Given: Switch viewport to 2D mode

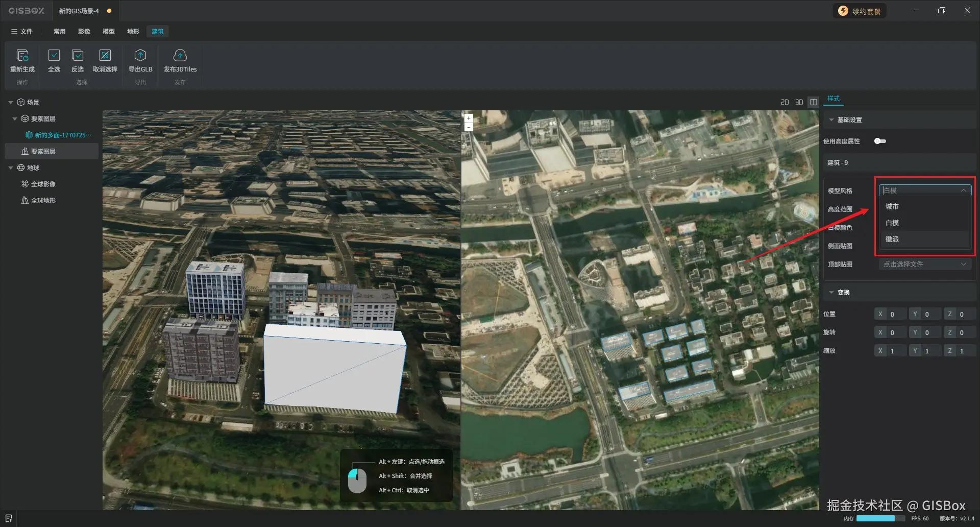Looking at the screenshot, I should pyautogui.click(x=785, y=103).
